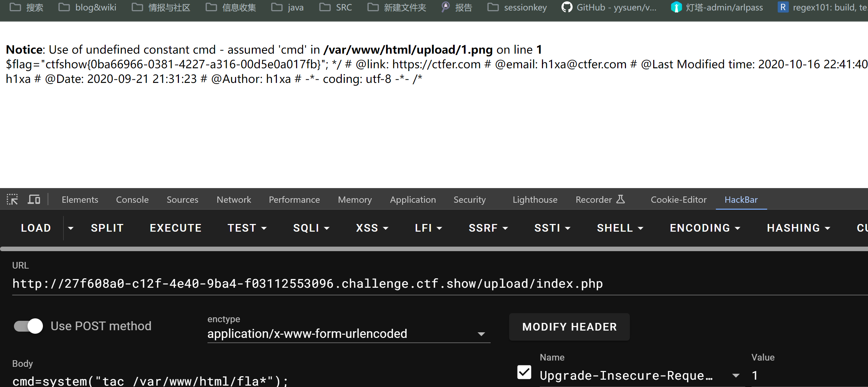Switch to the Cookie-Editor tab
This screenshot has width=868, height=387.
tap(679, 200)
